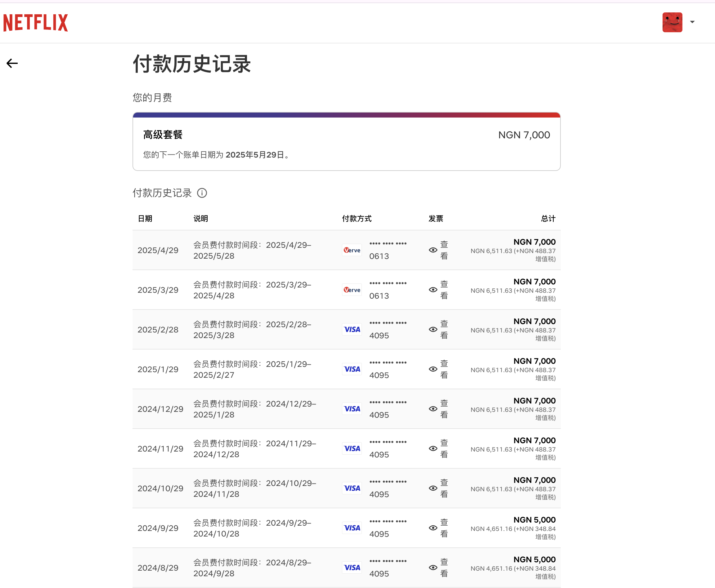Click NGN 5,000 total in 2024/8/29 row
715x588 pixels.
[x=534, y=559]
